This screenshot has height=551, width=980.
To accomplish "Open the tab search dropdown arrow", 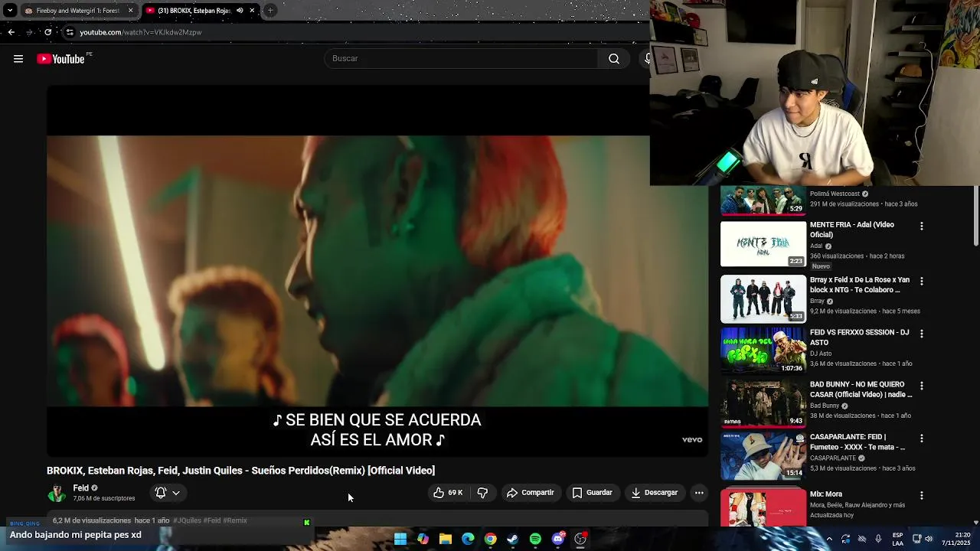I will click(9, 11).
